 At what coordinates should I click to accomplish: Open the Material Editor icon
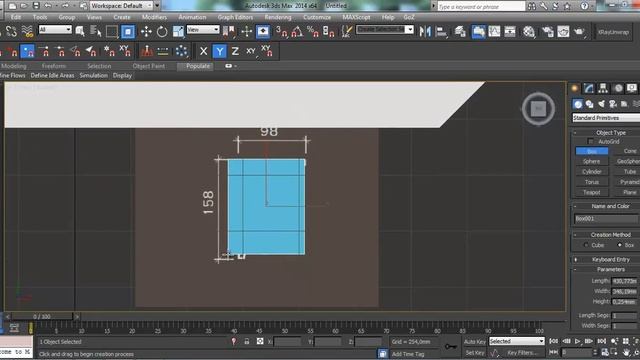click(x=529, y=31)
